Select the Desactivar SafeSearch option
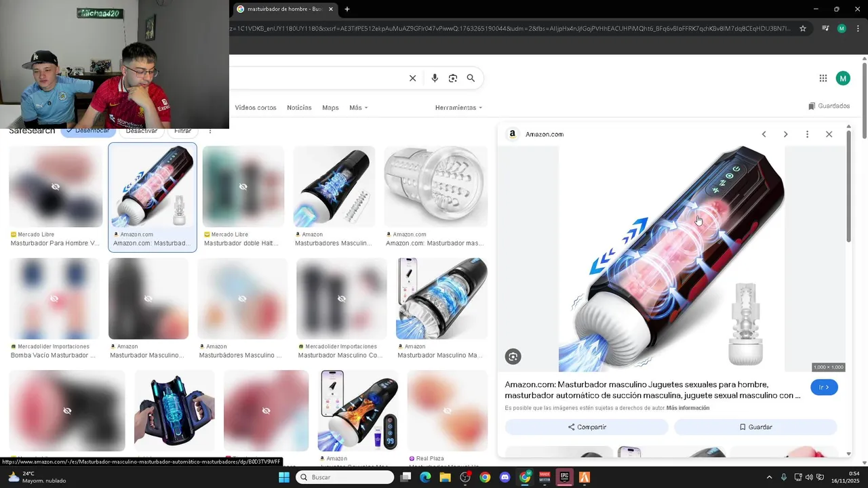This screenshot has width=868, height=488. (142, 131)
